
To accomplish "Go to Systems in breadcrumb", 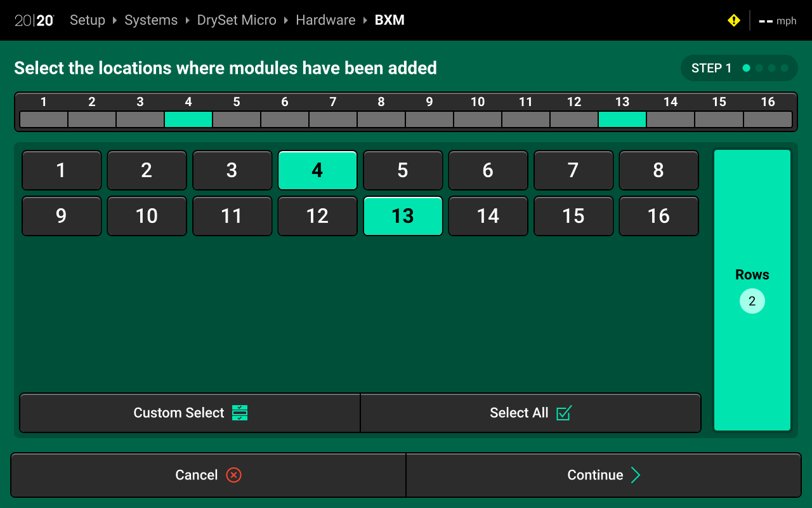I will tap(151, 20).
